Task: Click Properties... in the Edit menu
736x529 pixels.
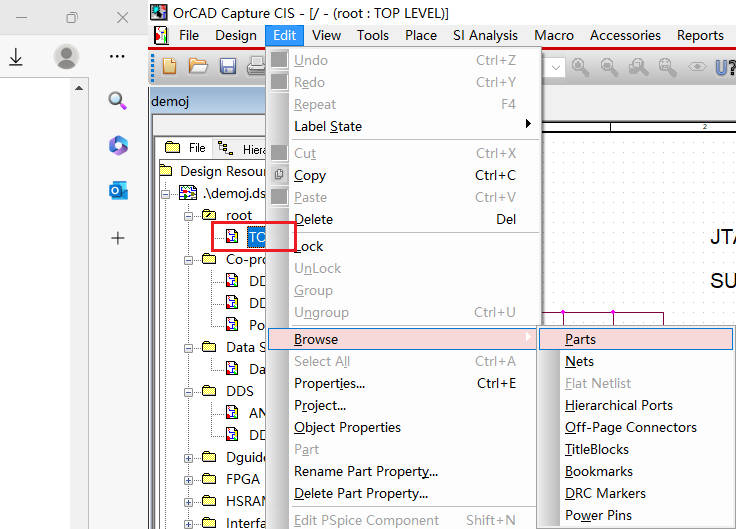Action: [329, 383]
